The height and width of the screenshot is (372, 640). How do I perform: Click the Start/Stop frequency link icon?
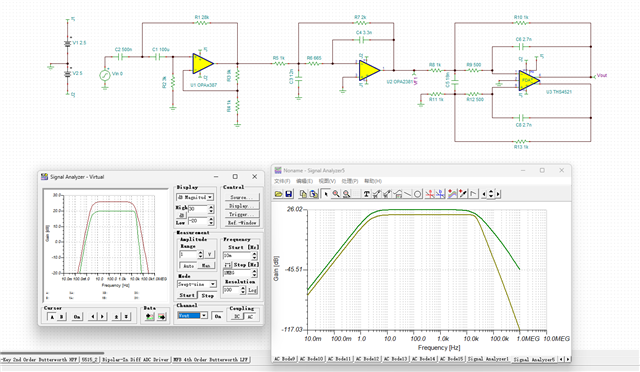point(228,265)
